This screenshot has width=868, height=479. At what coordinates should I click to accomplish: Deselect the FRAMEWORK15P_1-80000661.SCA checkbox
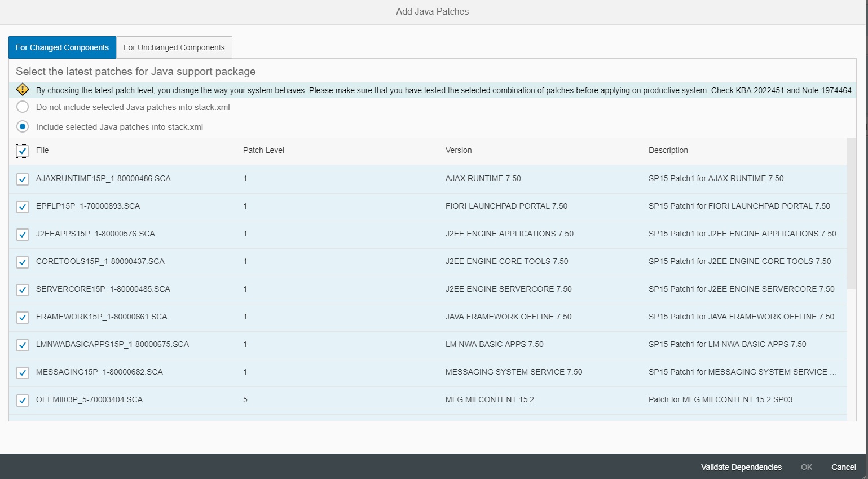(23, 318)
